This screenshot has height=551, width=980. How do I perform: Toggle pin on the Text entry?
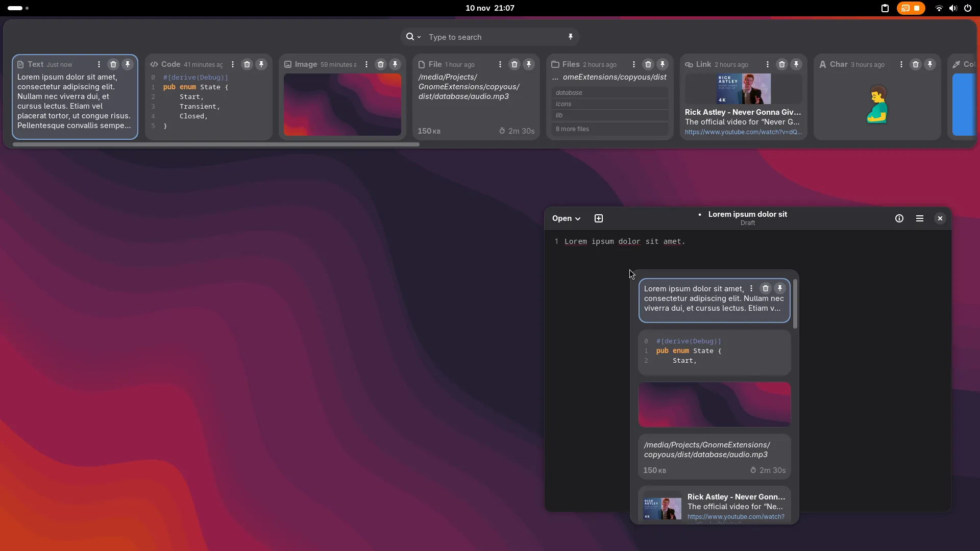pyautogui.click(x=128, y=64)
